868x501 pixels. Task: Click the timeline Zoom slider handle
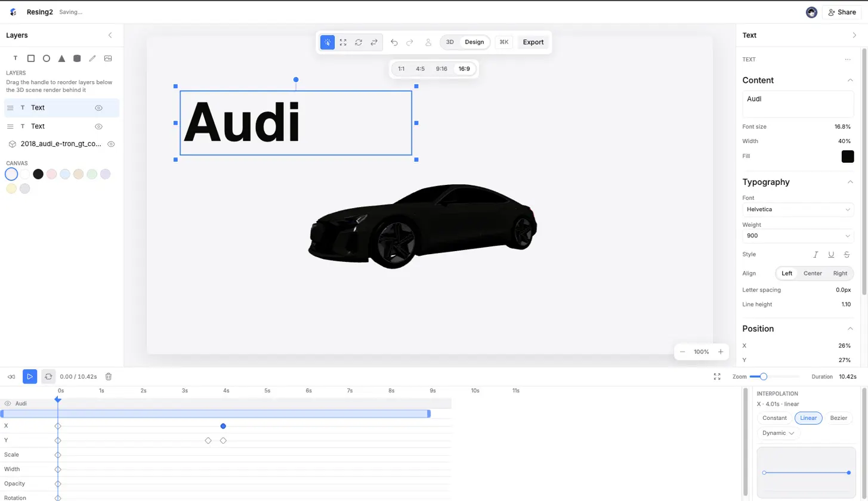point(763,376)
